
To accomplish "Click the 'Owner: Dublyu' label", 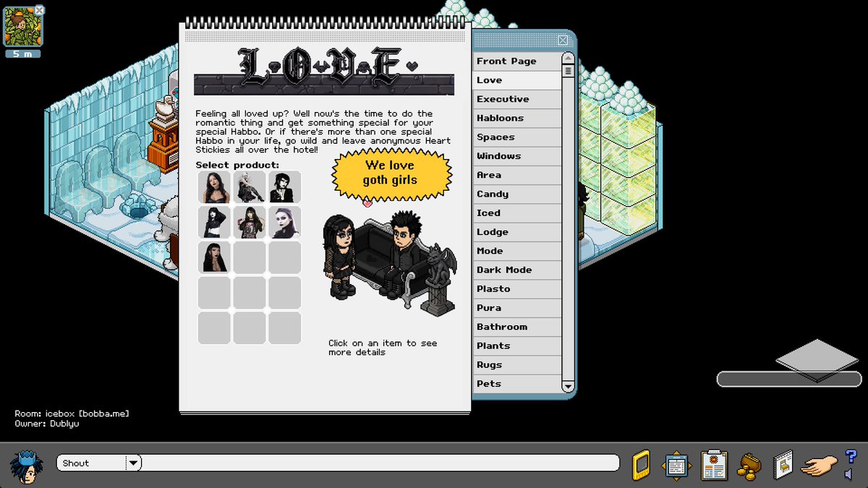I will click(47, 424).
